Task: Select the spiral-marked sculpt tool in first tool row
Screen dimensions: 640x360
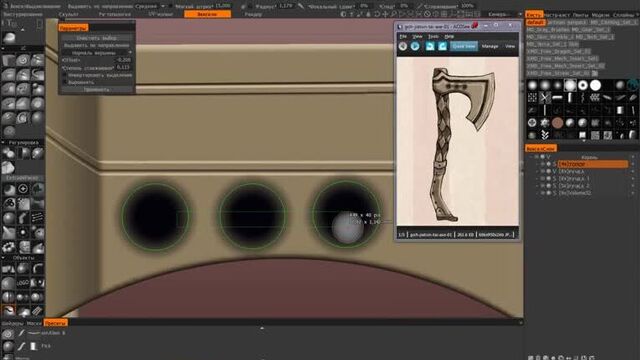Action: click(x=23, y=60)
